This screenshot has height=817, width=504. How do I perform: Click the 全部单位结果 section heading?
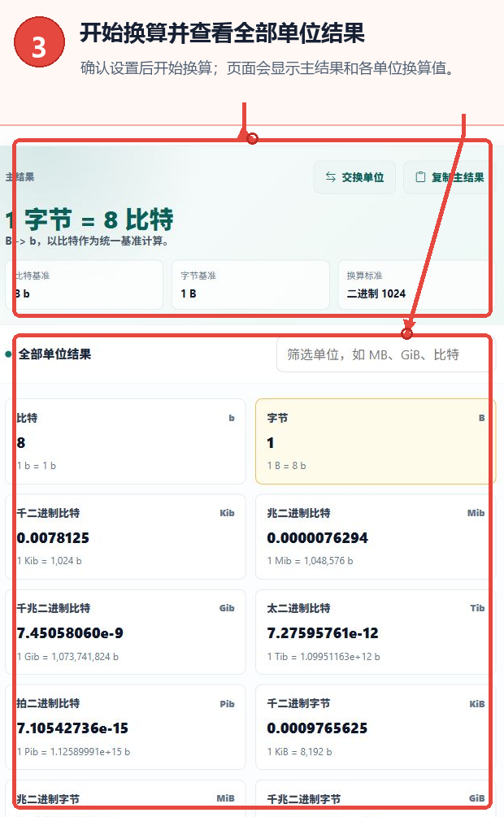pyautogui.click(x=54, y=354)
